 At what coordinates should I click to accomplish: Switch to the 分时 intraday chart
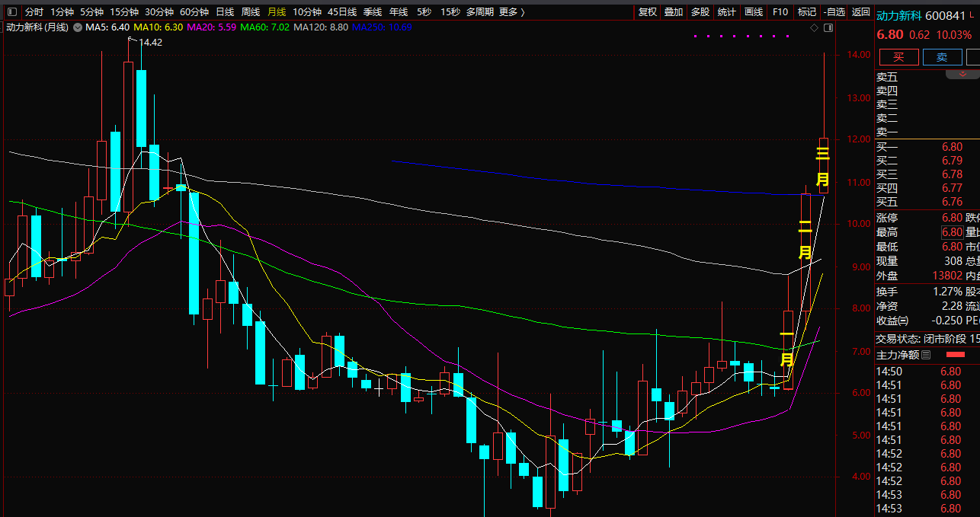pyautogui.click(x=34, y=12)
